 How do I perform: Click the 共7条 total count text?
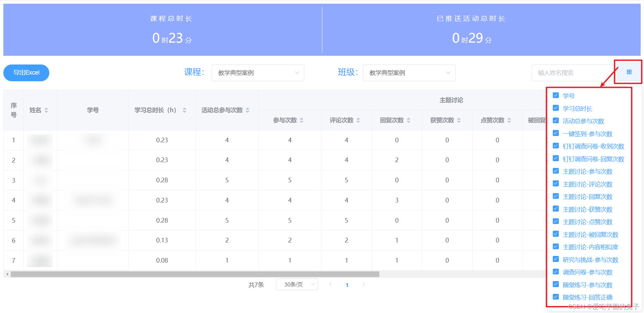click(256, 285)
